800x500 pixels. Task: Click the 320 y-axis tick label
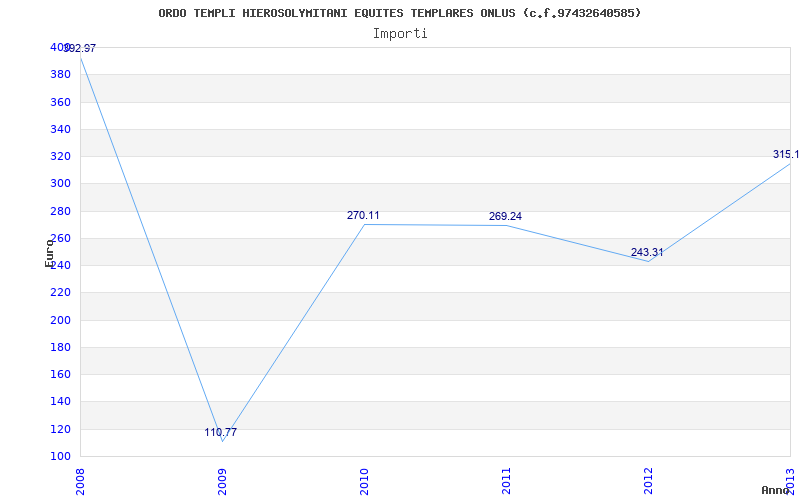(x=60, y=157)
